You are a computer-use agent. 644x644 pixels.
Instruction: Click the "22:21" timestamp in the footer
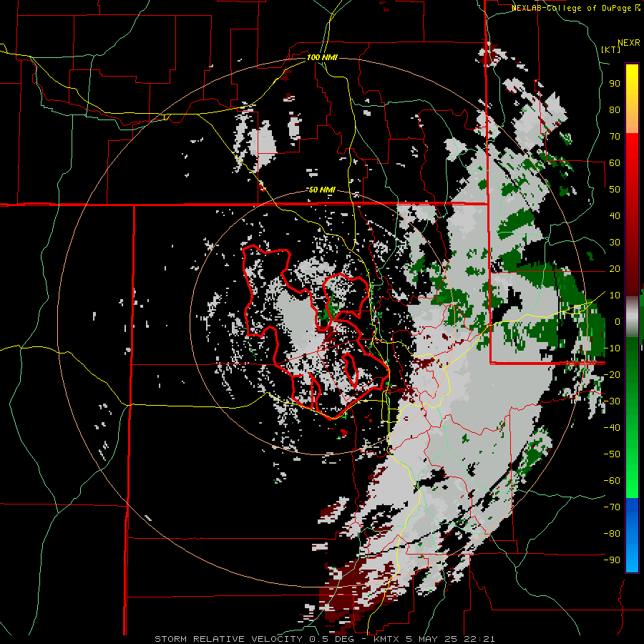pyautogui.click(x=479, y=639)
